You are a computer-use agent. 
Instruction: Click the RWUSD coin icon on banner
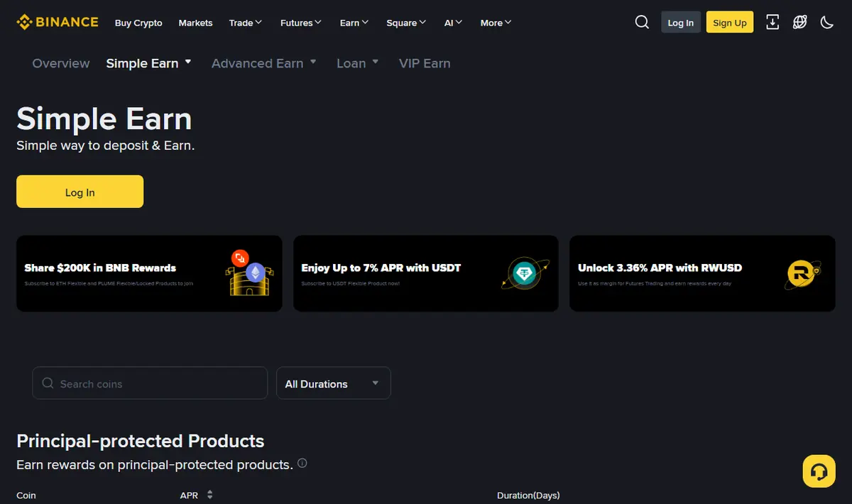[803, 273]
